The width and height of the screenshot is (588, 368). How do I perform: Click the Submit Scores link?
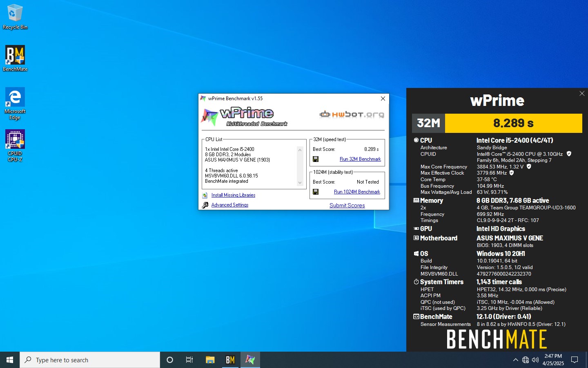(347, 205)
